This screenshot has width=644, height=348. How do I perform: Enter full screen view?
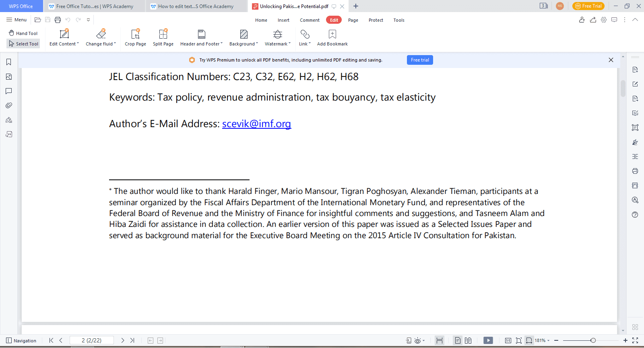pyautogui.click(x=635, y=340)
